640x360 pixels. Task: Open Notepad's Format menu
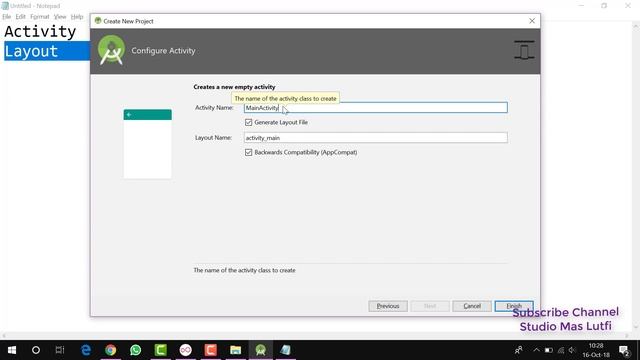click(40, 17)
